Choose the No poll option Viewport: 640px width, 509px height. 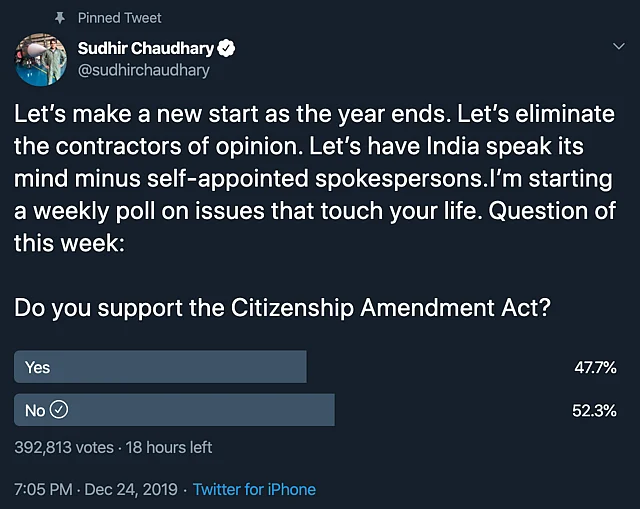coord(174,410)
